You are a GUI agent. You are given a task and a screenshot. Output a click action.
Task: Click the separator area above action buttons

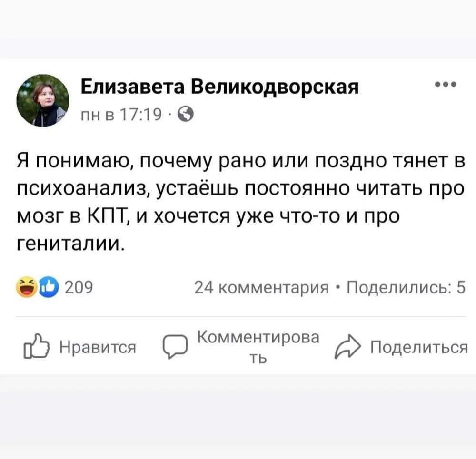click(x=238, y=315)
